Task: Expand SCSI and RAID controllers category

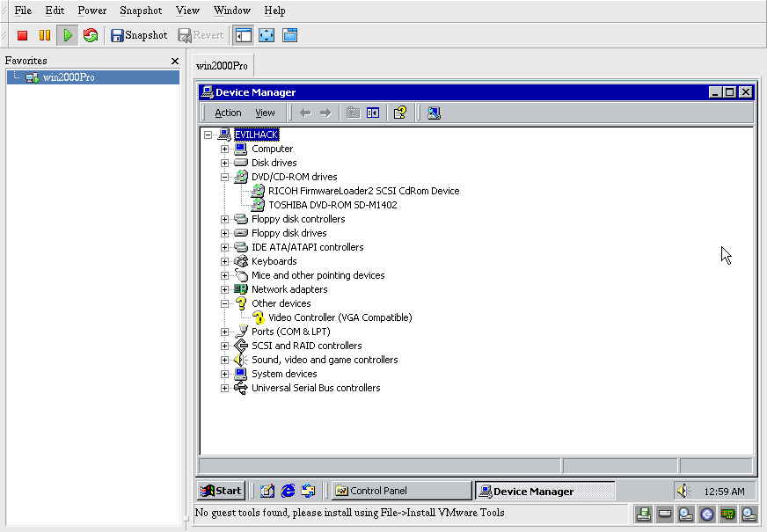Action: coord(224,346)
